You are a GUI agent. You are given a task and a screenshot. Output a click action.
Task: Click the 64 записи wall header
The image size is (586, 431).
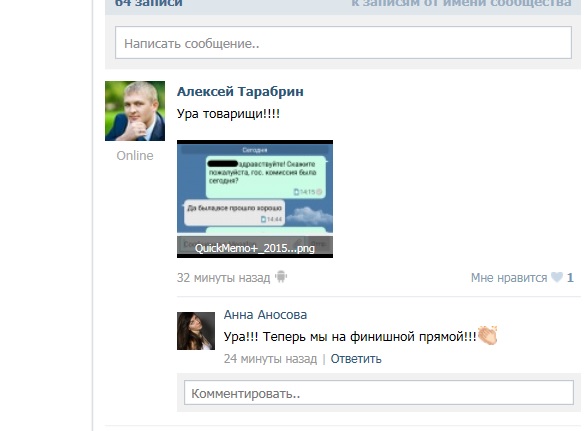149,3
